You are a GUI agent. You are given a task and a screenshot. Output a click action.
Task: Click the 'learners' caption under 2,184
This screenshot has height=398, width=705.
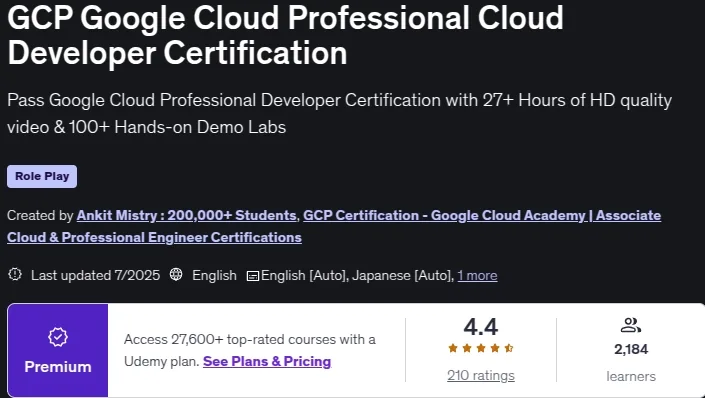[x=631, y=376]
